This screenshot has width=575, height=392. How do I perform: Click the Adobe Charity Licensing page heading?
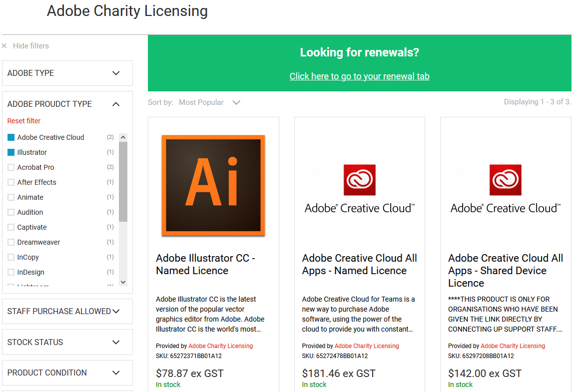tap(127, 11)
